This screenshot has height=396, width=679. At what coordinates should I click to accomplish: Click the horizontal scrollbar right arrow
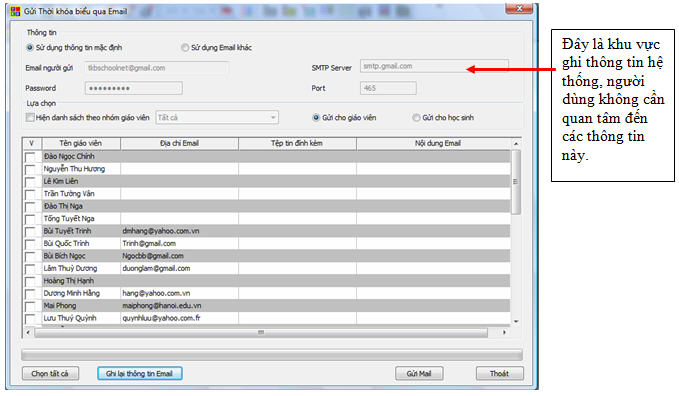coord(504,332)
